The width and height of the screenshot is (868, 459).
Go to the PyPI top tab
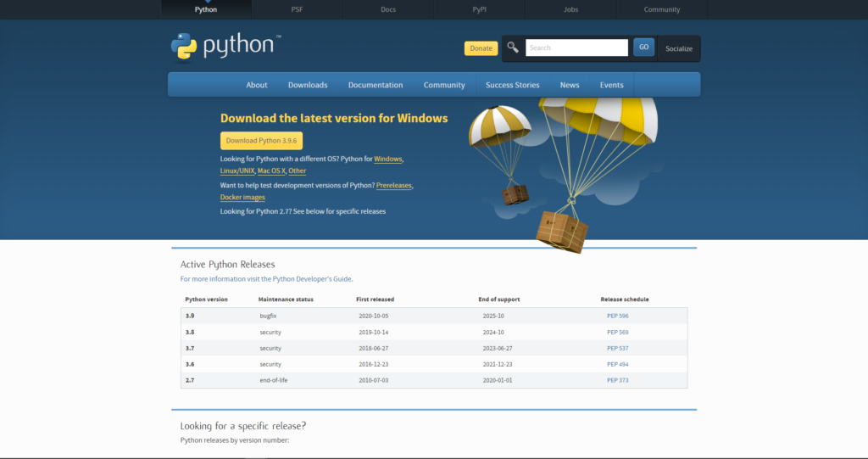click(x=480, y=9)
